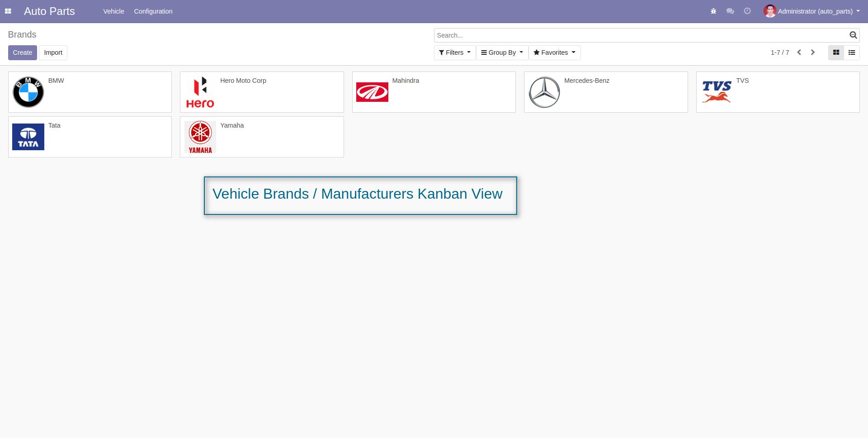Image resolution: width=868 pixels, height=438 pixels.
Task: Open the activities clock icon
Action: click(747, 11)
